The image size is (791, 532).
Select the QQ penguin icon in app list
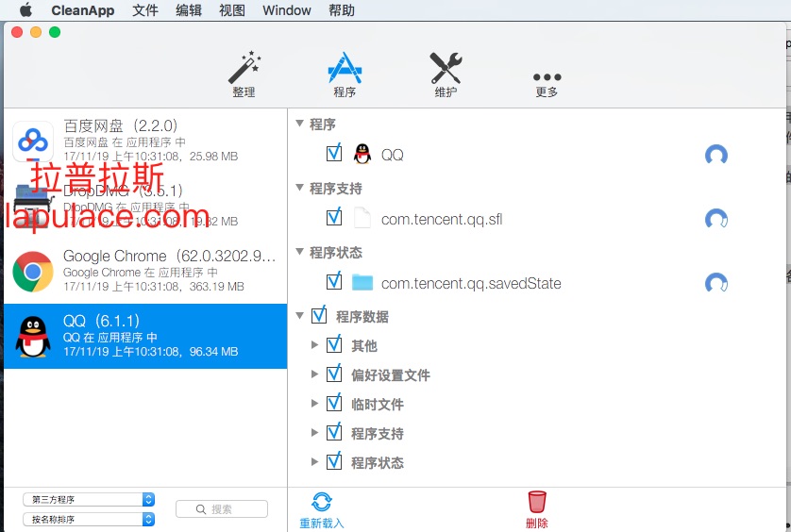point(33,337)
